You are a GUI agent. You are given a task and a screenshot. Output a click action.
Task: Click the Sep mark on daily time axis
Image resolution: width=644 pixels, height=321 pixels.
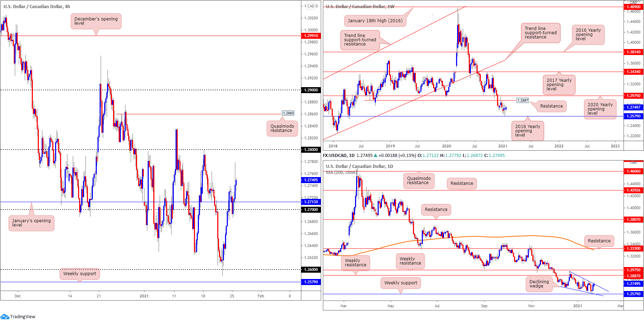484,306
